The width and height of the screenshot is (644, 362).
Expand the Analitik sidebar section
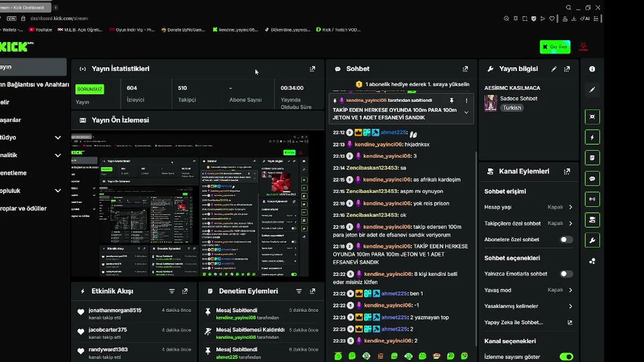pos(58,155)
